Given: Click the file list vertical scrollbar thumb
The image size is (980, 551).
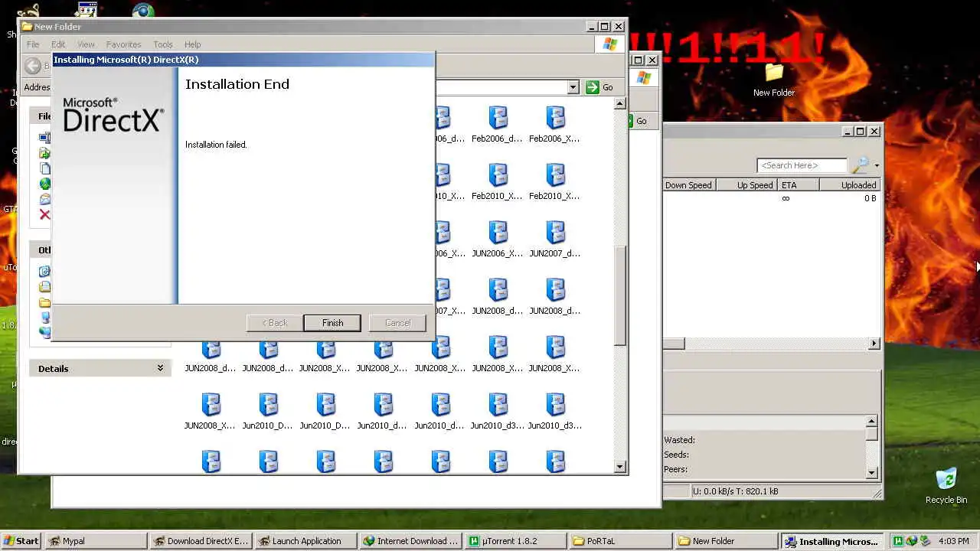Looking at the screenshot, I should tap(620, 295).
